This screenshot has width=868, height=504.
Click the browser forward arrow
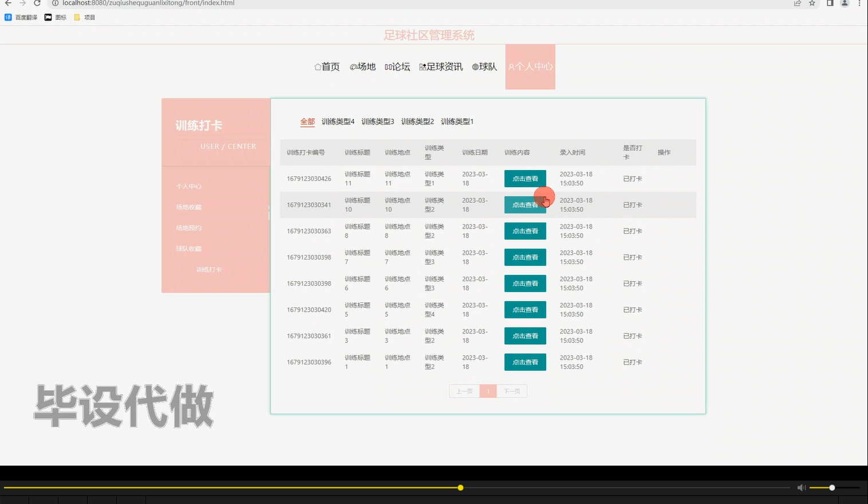(23, 3)
